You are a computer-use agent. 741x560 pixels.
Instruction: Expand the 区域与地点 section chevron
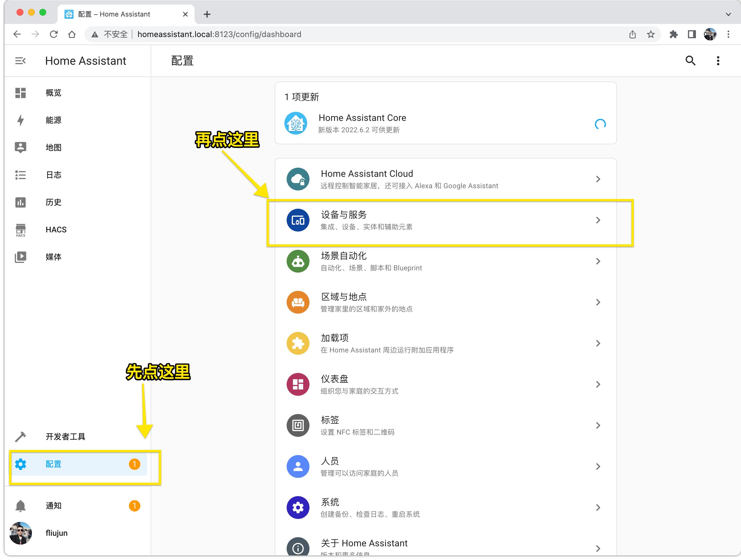pyautogui.click(x=598, y=302)
